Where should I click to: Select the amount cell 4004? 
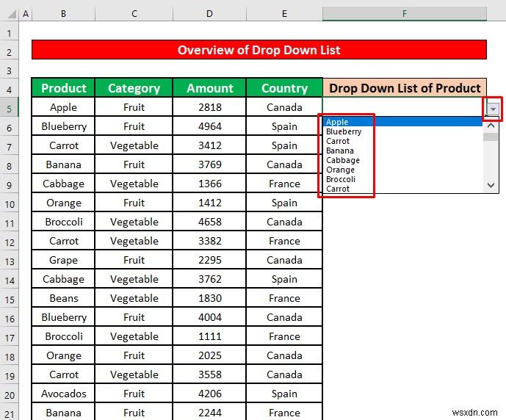tap(209, 317)
